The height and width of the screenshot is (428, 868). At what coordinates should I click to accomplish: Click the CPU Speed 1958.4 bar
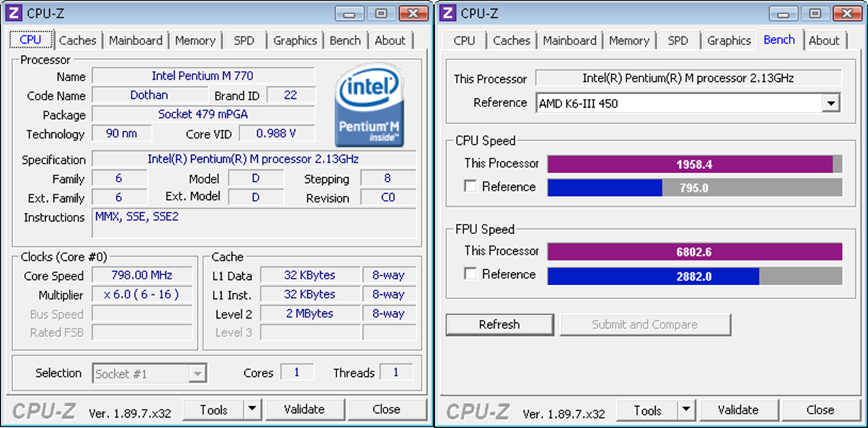pyautogui.click(x=695, y=165)
